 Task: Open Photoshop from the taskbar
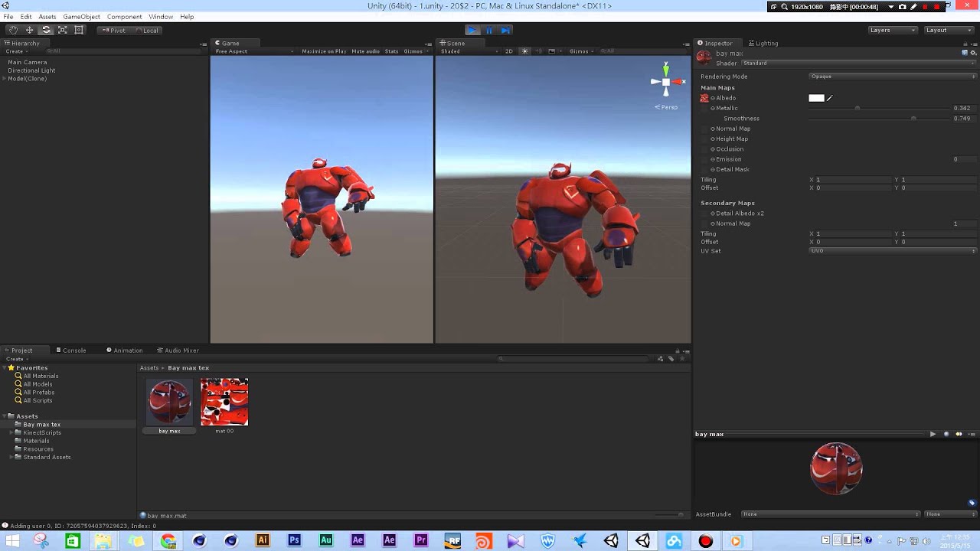point(294,540)
